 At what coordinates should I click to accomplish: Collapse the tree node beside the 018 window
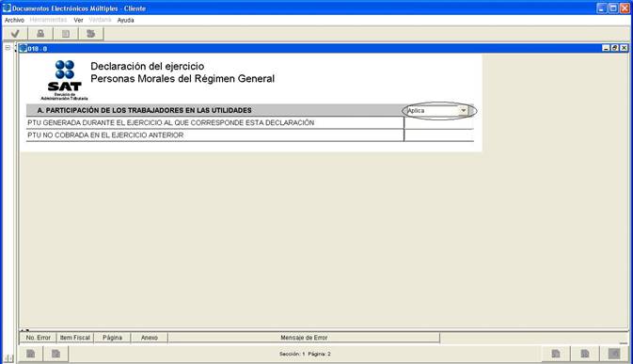[8, 48]
